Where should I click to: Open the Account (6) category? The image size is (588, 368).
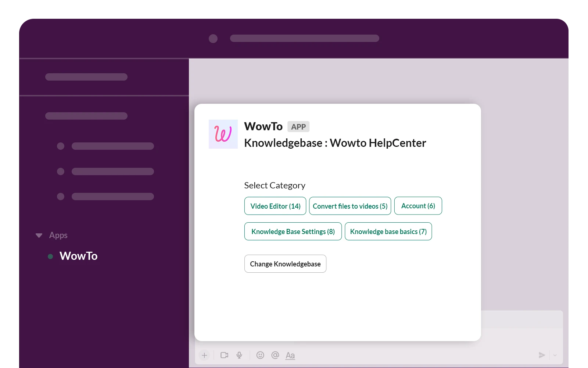418,206
